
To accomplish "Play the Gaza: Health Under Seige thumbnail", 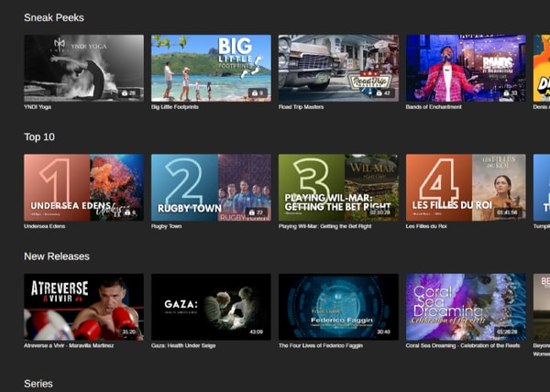I will [211, 307].
